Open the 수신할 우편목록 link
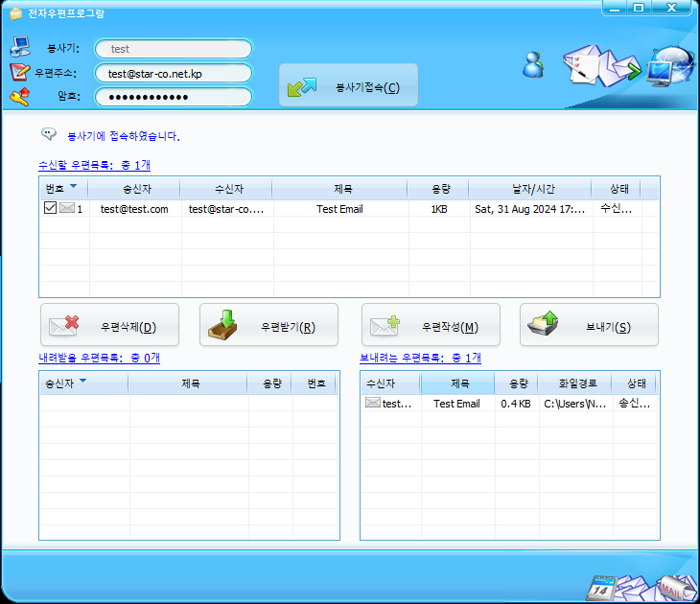 click(x=94, y=165)
